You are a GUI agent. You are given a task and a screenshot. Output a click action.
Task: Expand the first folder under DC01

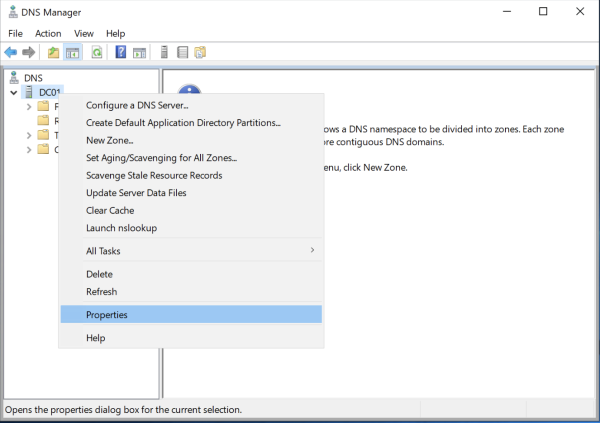(28, 106)
